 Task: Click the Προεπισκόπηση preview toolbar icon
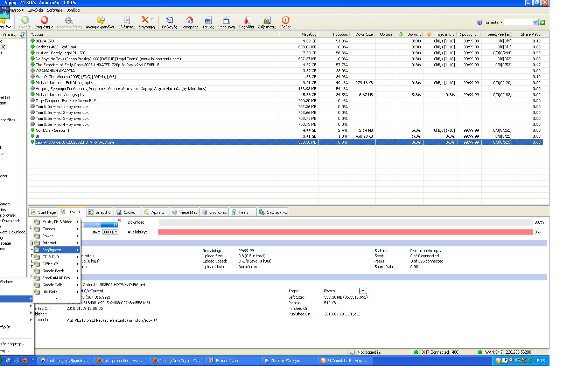point(69,20)
